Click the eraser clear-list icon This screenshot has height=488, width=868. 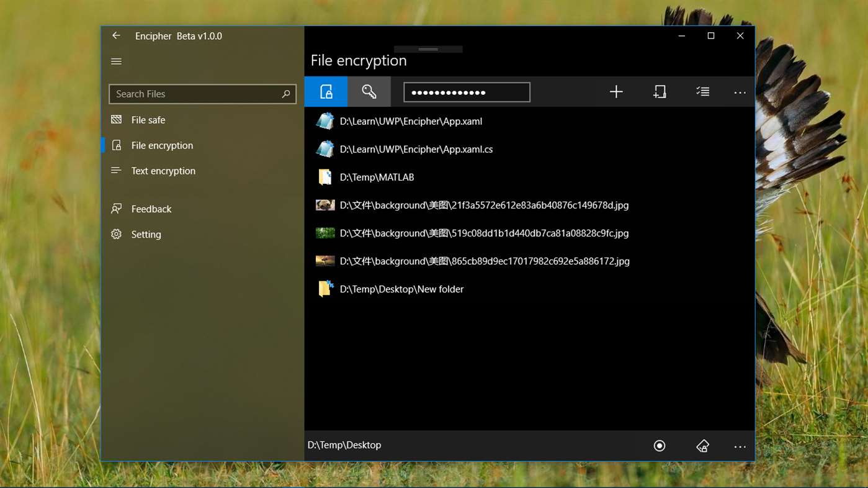[702, 446]
